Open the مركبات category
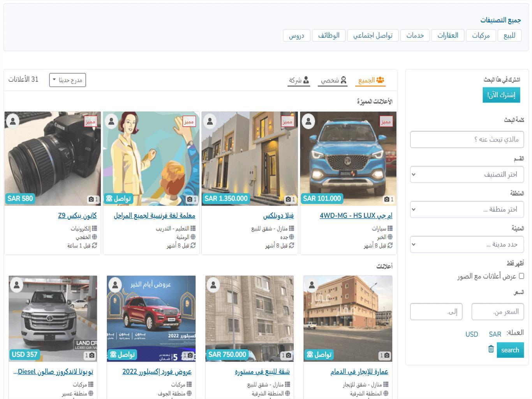Screen dimensions: 532x399 click(x=481, y=35)
